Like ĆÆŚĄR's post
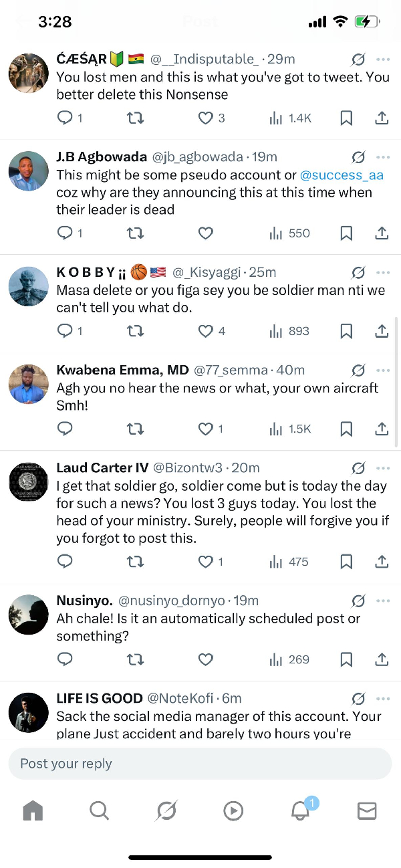Viewport: 401px width, 868px height. 206,118
